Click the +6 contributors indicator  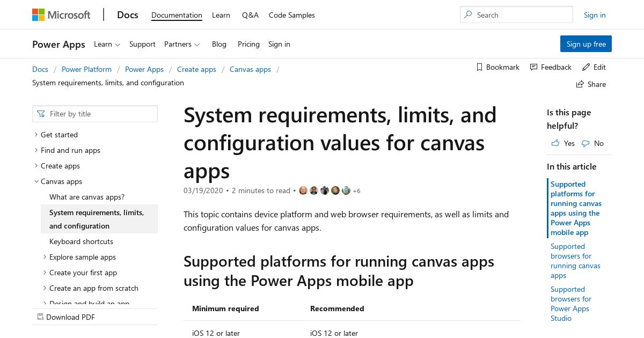356,191
